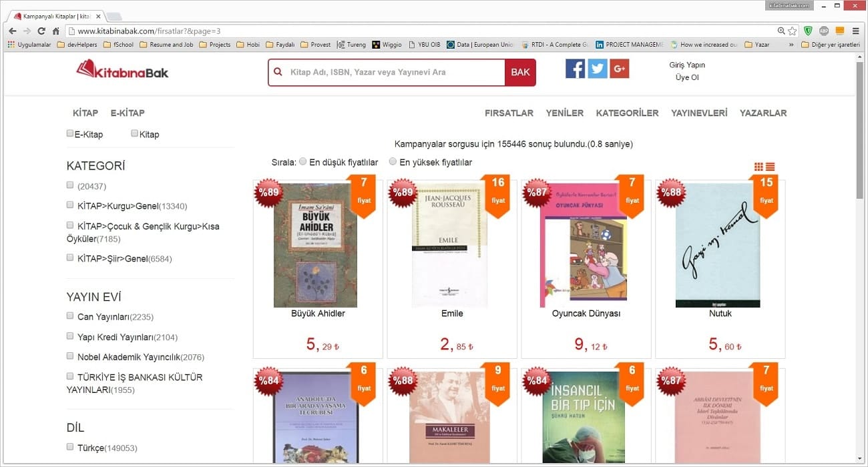Enable the Can Yayınları publisher filter
868x467 pixels.
[70, 316]
